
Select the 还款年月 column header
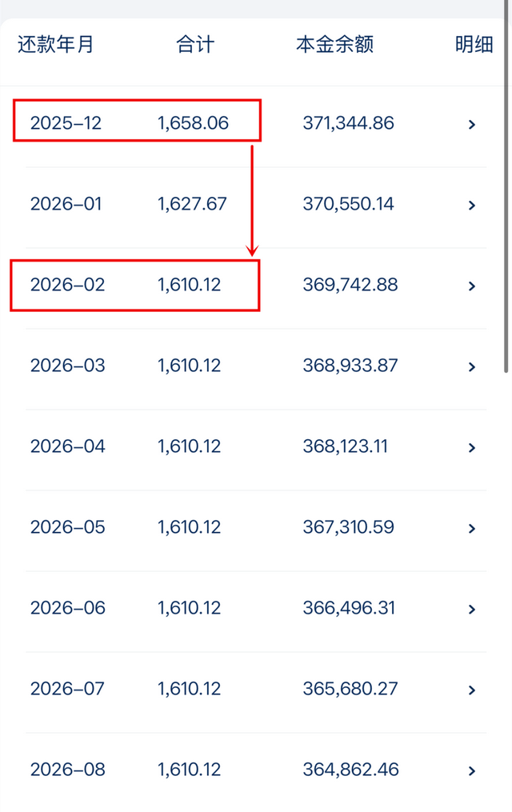56,45
